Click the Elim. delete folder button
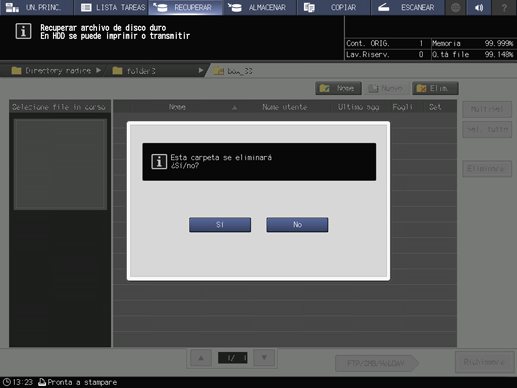The width and height of the screenshot is (517, 388). pos(435,88)
